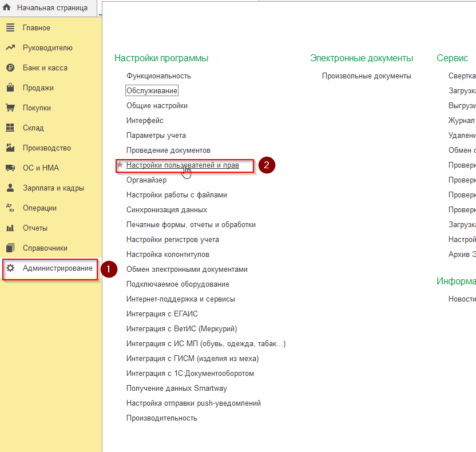Open the Настройка колонтитулов link
This screenshot has height=452, width=476.
point(168,255)
